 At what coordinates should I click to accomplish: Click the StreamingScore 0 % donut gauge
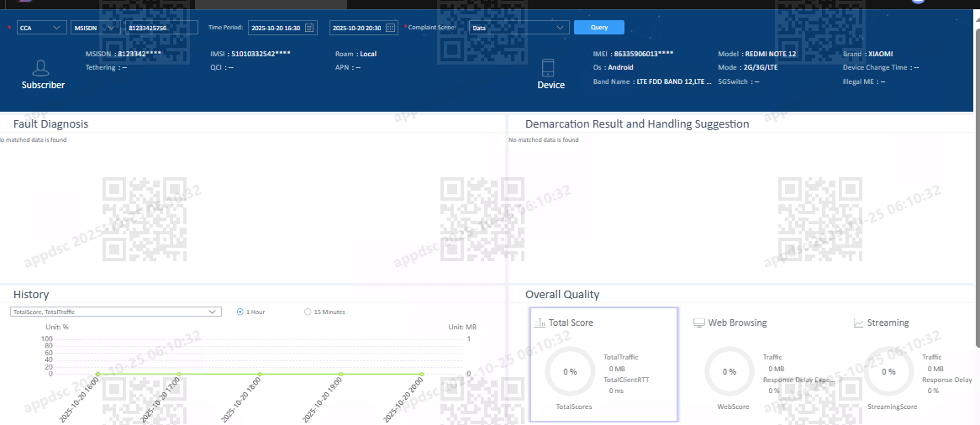click(888, 372)
